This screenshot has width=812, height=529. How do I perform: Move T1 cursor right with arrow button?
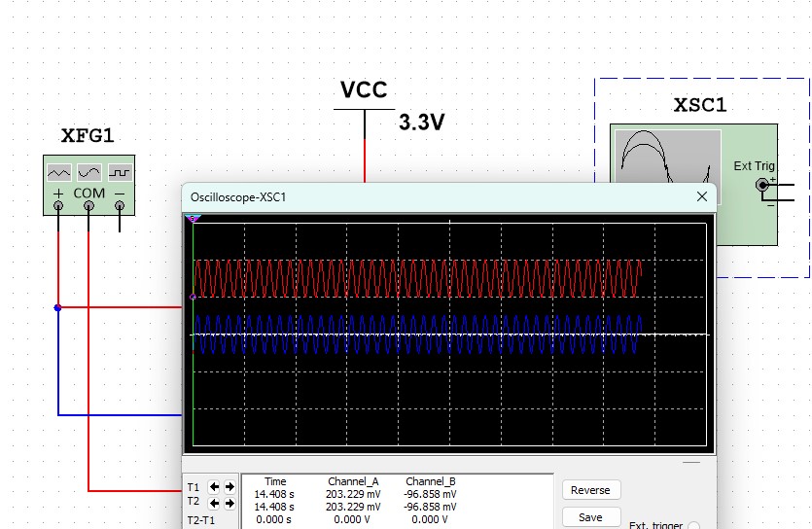click(x=229, y=486)
